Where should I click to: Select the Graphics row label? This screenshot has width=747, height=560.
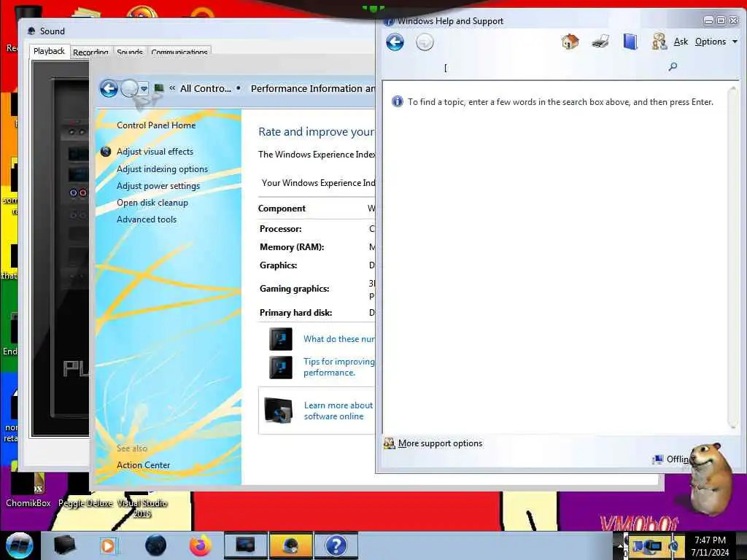point(278,265)
